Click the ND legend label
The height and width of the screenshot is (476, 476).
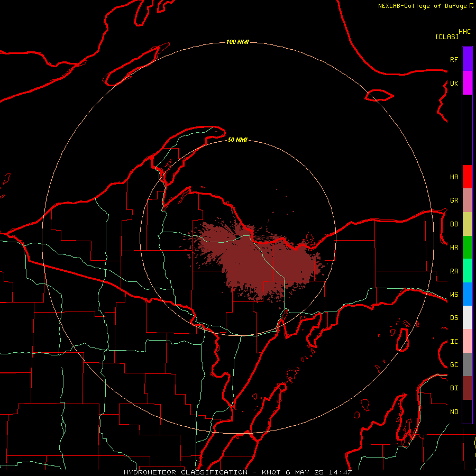click(454, 412)
